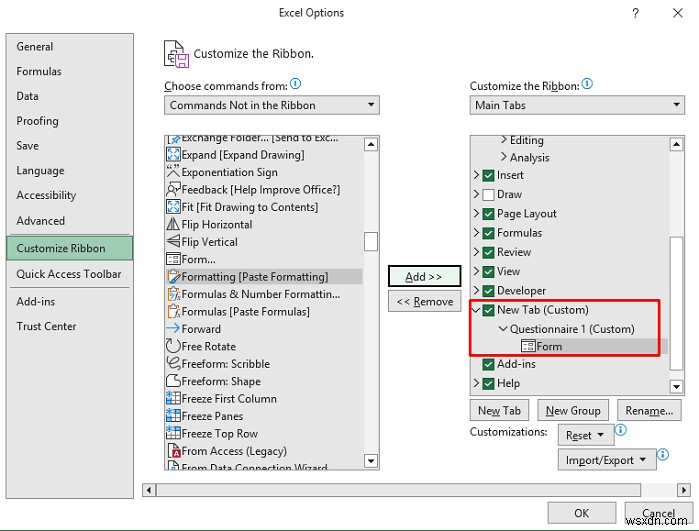Collapse the Questionnaire 1 (Custom) group

pyautogui.click(x=503, y=329)
